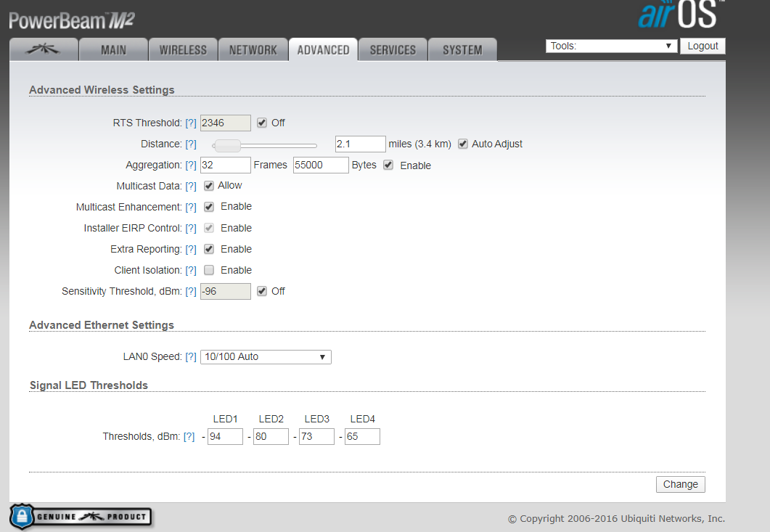
Task: Click the LED2 threshold field
Action: 271,436
